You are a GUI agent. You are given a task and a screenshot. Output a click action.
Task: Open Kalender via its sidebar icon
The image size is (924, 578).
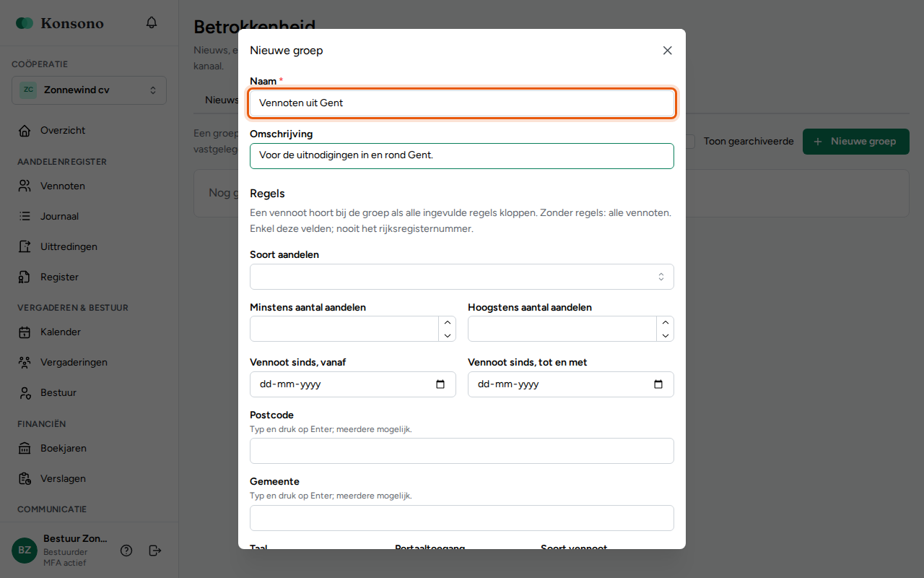click(x=25, y=332)
